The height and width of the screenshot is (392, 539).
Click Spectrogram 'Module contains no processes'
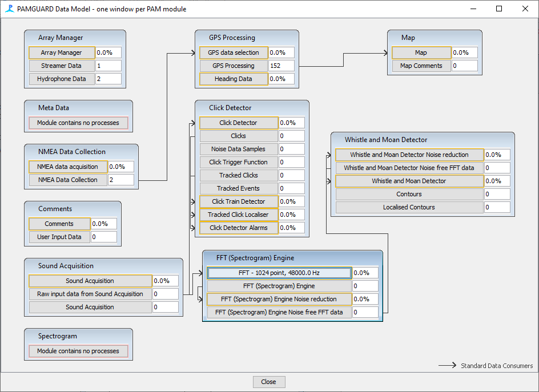tap(78, 351)
